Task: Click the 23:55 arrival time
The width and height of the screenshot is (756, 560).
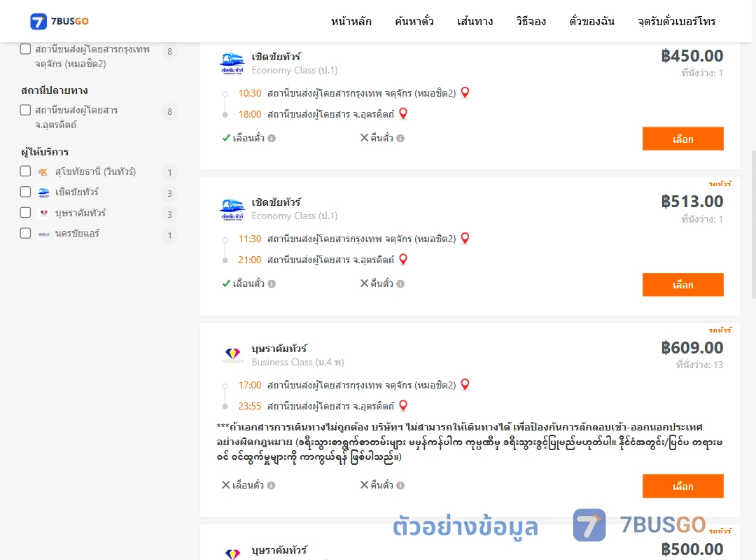Action: coord(250,407)
